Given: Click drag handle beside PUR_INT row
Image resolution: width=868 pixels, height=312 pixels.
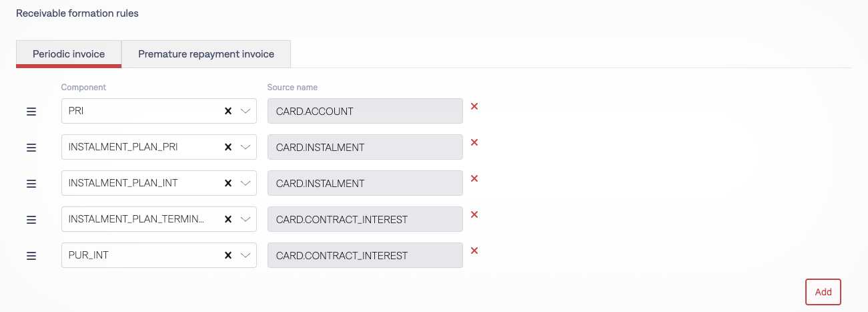Looking at the screenshot, I should tap(31, 256).
